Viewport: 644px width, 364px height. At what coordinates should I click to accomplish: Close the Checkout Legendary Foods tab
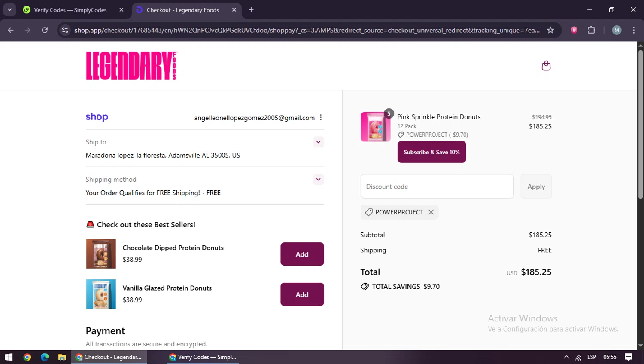coord(234,10)
